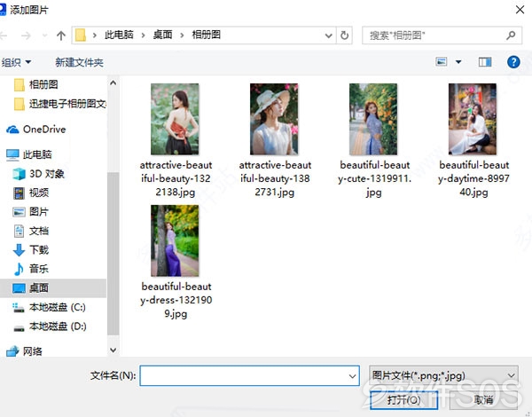Open the file type filter dropdown

coord(443,375)
